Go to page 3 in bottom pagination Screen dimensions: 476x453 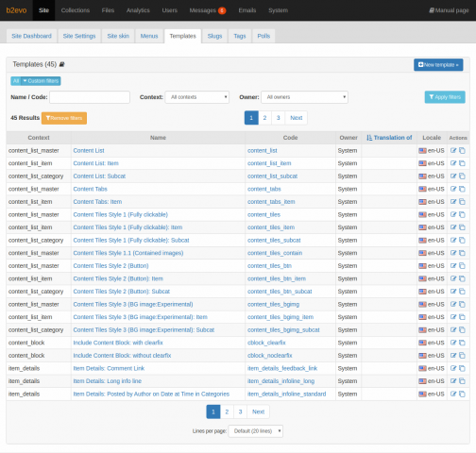[240, 411]
